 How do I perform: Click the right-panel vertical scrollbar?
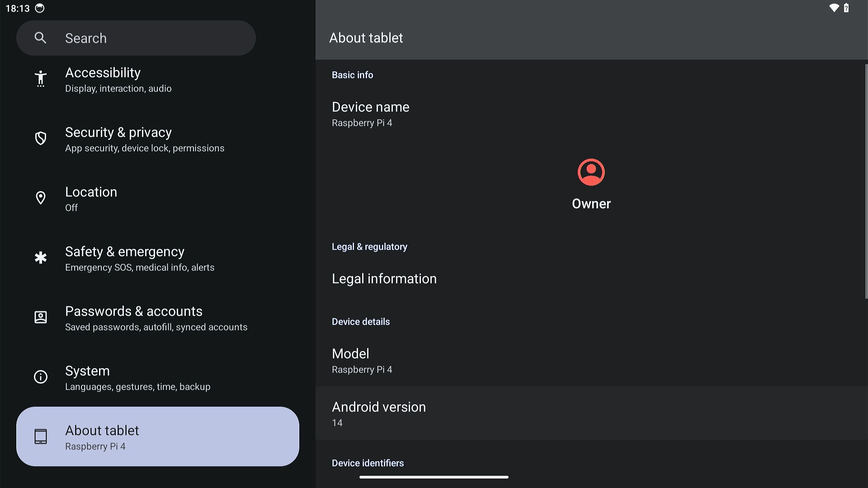tap(866, 181)
